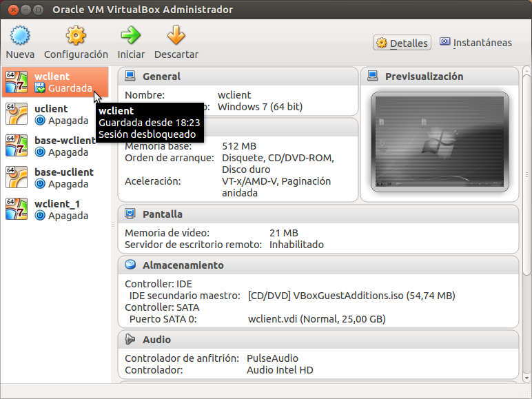Open the Almacenamiento section header

(318, 265)
